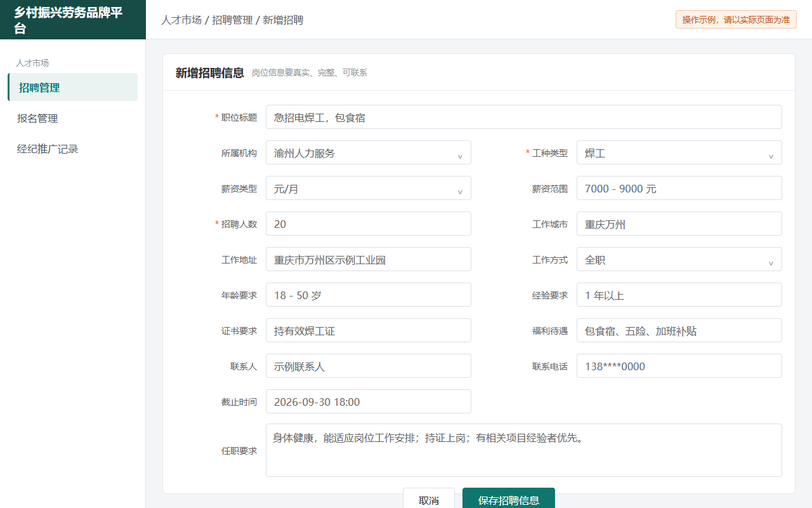
Task: Select 招聘管理 in the sidebar
Action: click(x=72, y=87)
